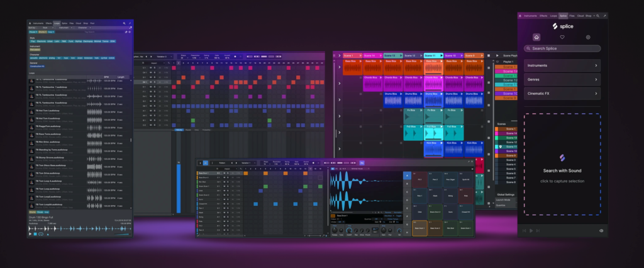Expand the Genres category in Splice
Viewport: 644px width, 268px height.
[562, 79]
